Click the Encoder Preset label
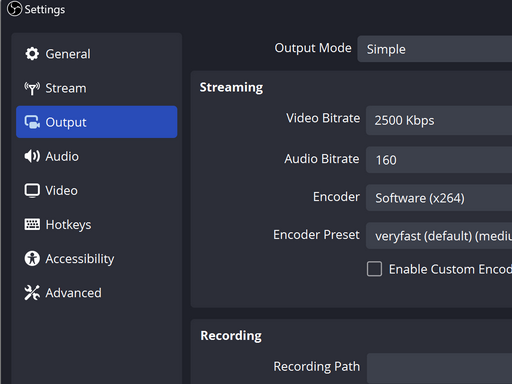Image resolution: width=512 pixels, height=384 pixels. (316, 235)
